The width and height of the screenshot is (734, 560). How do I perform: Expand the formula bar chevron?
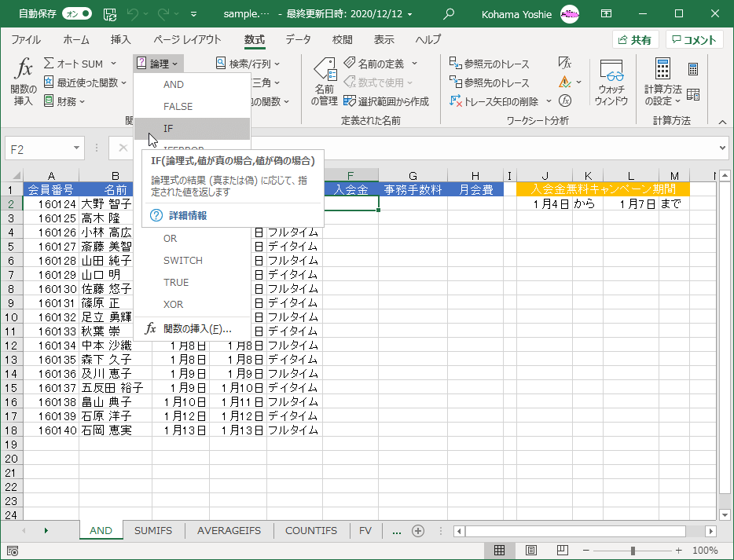(722, 148)
